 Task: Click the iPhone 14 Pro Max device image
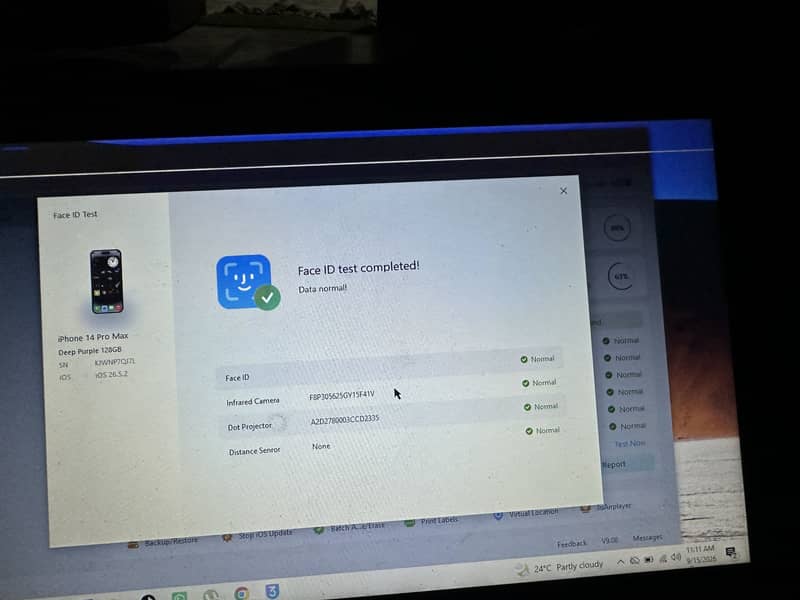pyautogui.click(x=106, y=281)
